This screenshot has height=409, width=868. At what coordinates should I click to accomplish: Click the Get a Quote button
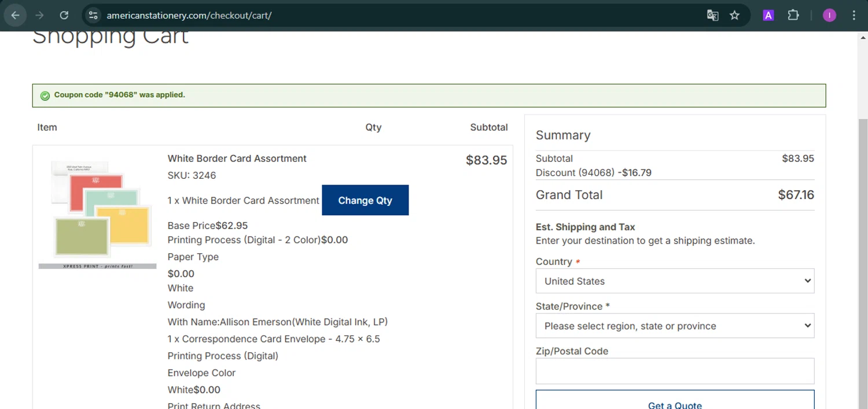[675, 400]
